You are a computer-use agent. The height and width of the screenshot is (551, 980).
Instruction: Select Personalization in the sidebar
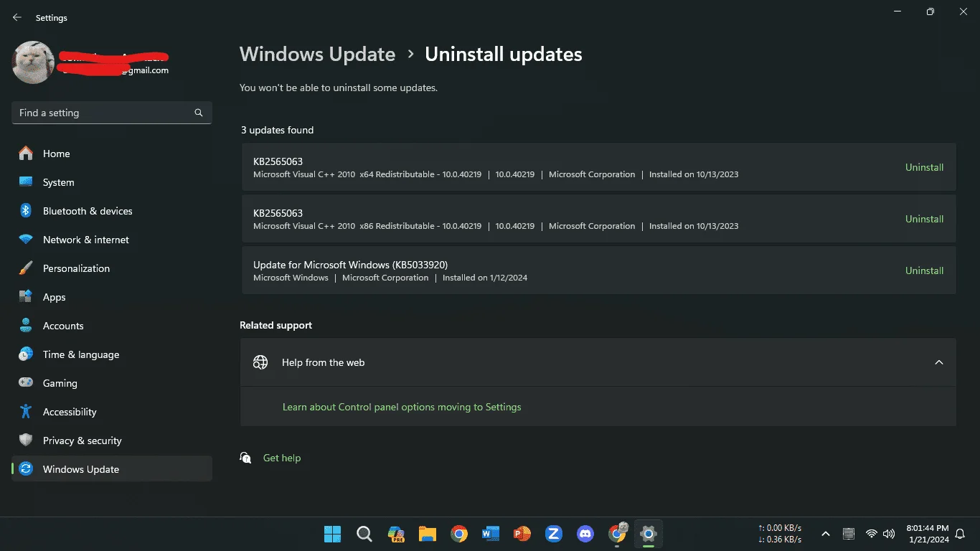112,268
